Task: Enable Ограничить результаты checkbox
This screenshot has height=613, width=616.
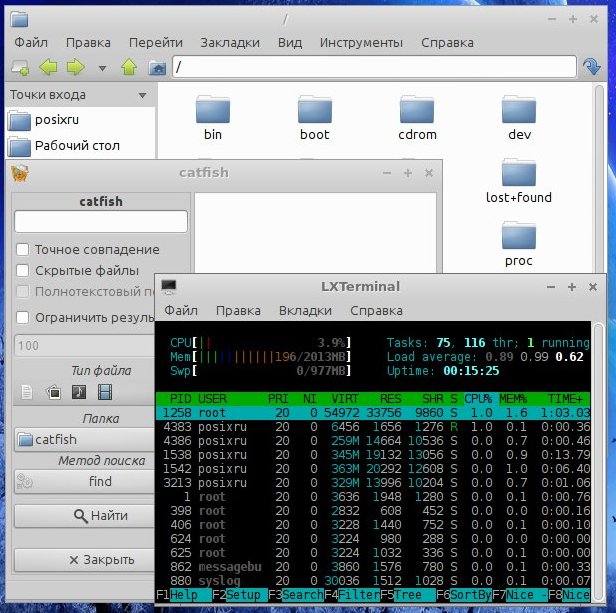Action: 22,318
